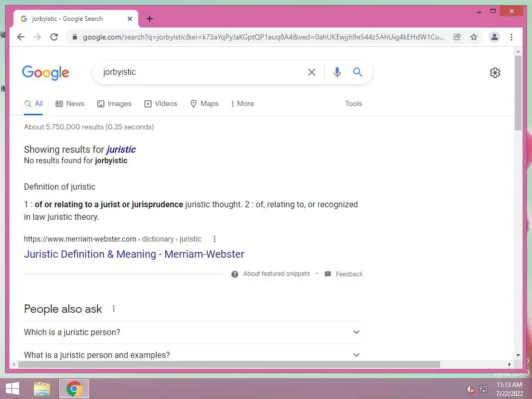The image size is (532, 399).
Task: Open a new tab with plus button
Action: pos(149,19)
